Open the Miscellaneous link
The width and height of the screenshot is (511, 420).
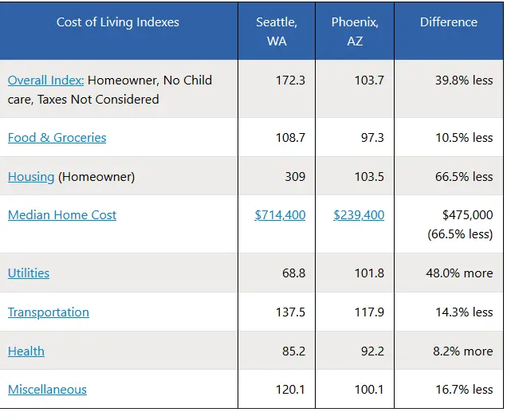[47, 390]
